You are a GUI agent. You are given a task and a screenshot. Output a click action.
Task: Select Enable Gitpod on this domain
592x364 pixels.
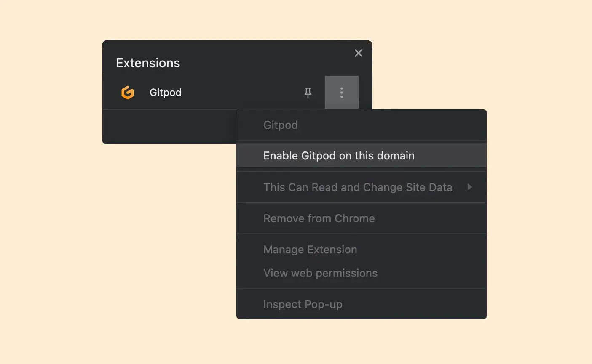pyautogui.click(x=361, y=156)
